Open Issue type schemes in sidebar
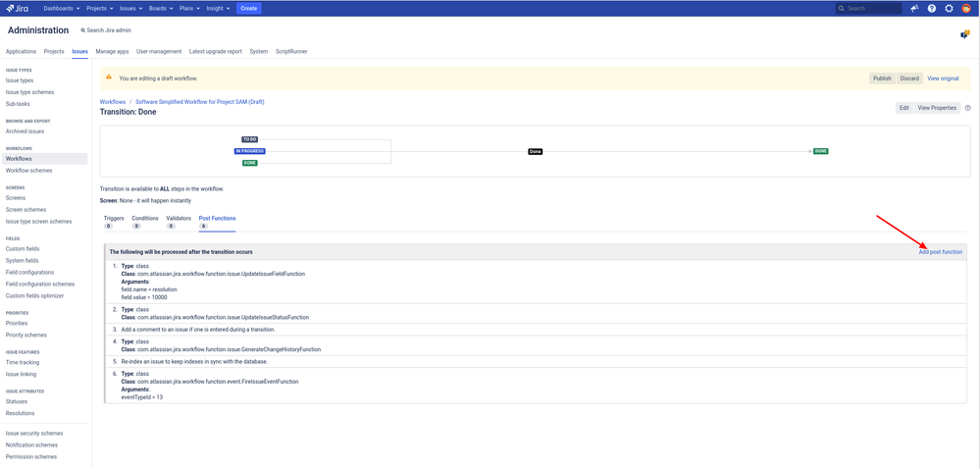Viewport: 980px width, 469px height. click(x=29, y=92)
